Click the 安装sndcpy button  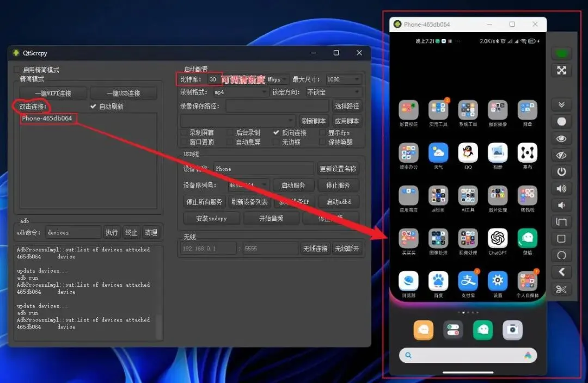click(x=211, y=218)
